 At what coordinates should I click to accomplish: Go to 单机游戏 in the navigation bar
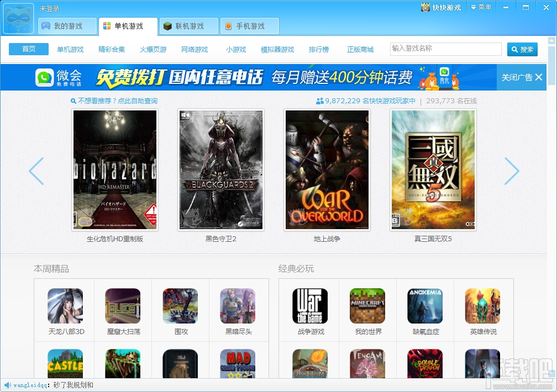click(70, 49)
